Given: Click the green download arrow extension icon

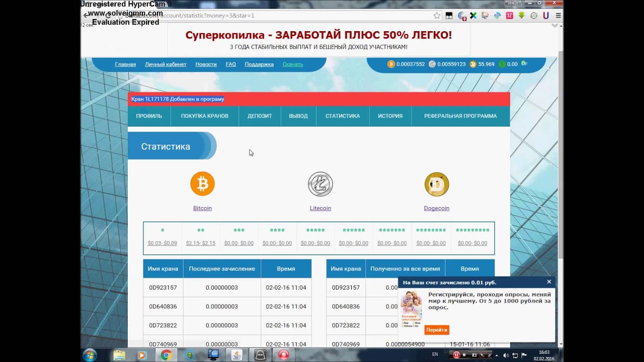Looking at the screenshot, I should pos(521,15).
